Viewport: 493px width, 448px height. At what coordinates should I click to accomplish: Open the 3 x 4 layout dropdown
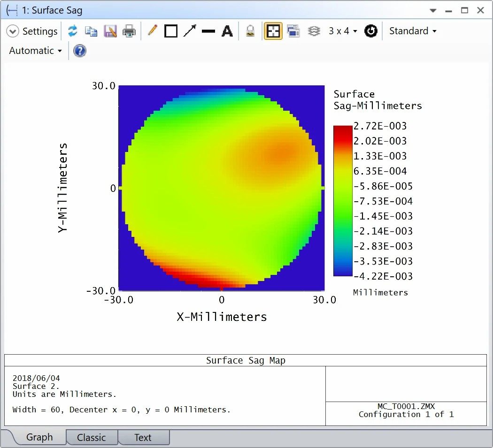(x=343, y=31)
